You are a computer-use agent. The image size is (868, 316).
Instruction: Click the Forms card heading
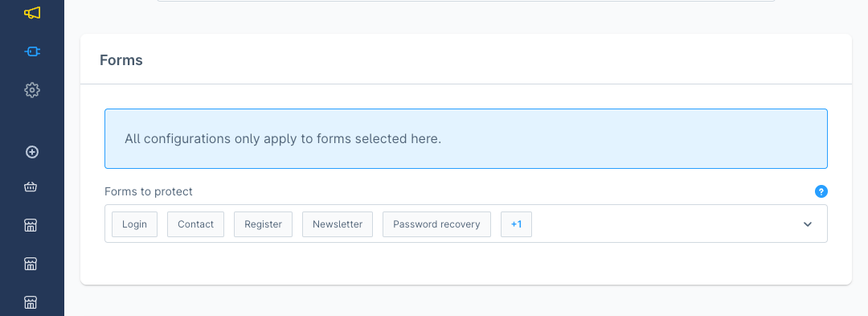coord(121,60)
